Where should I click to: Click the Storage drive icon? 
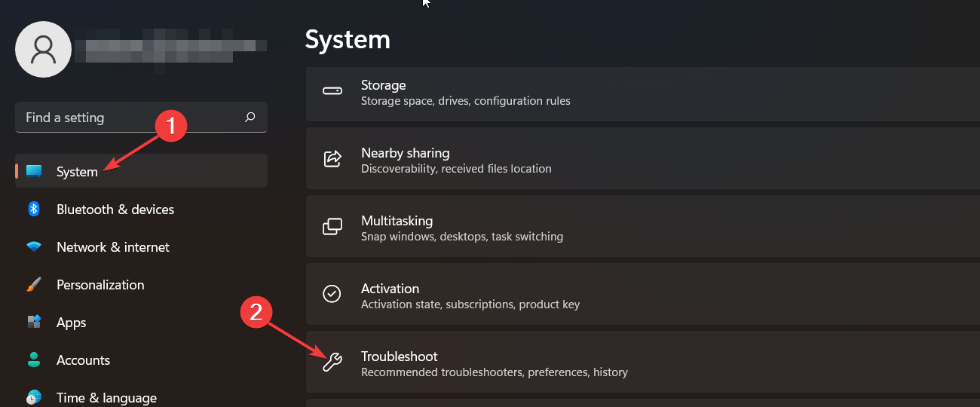click(x=332, y=91)
